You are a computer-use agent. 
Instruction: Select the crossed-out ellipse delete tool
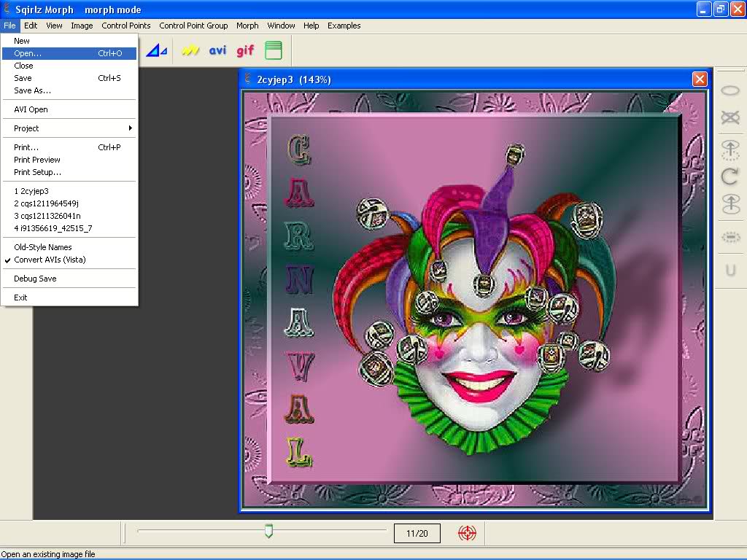pyautogui.click(x=729, y=117)
